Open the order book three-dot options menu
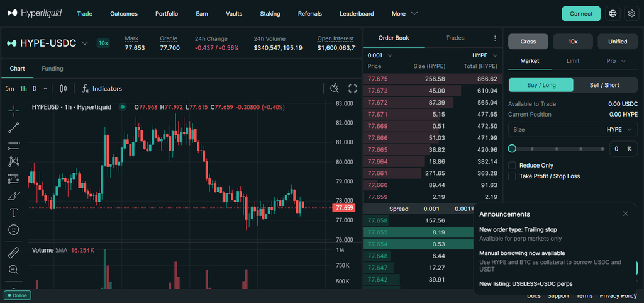Screen dimensions: 644x303 point(495,38)
